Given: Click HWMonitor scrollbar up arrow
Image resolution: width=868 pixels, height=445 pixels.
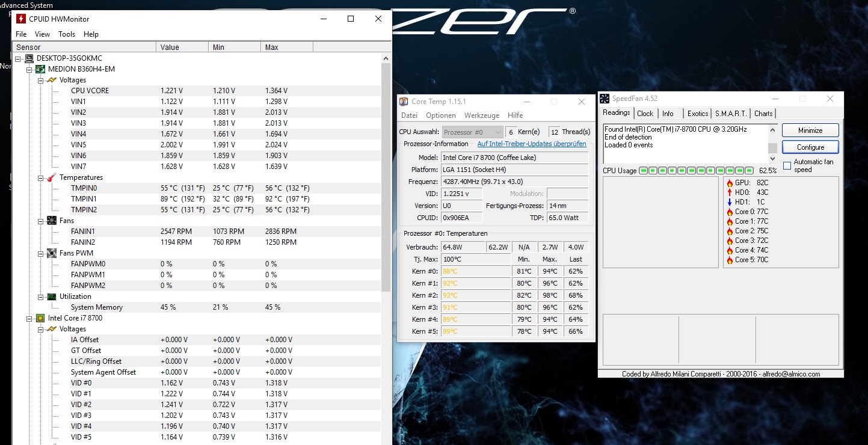Looking at the screenshot, I should click(x=386, y=58).
